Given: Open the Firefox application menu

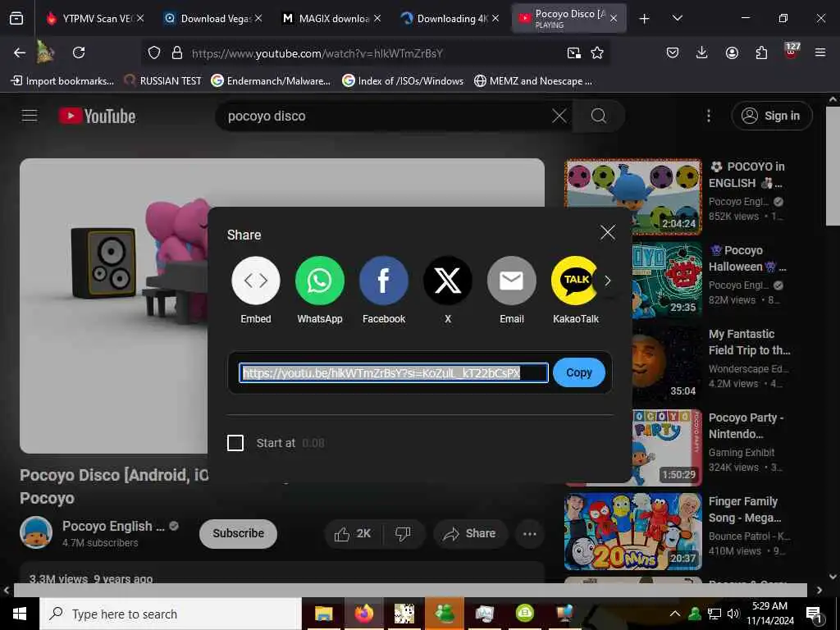Looking at the screenshot, I should [x=820, y=52].
